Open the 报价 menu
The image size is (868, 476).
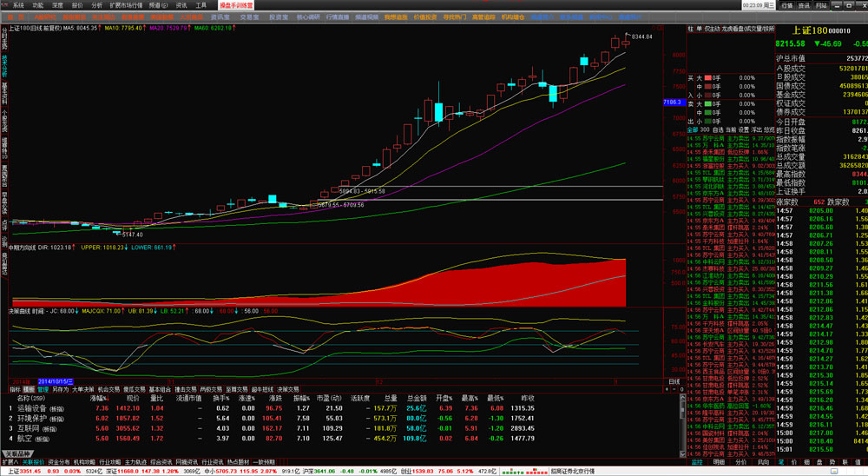[77, 5]
